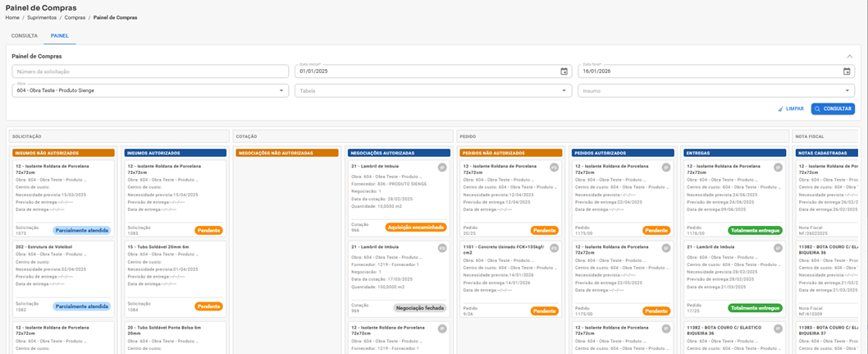Image resolution: width=868 pixels, height=354 pixels.
Task: Click Fornecedor: 836 - PRODUTO SIENGE text
Action: pyautogui.click(x=389, y=184)
